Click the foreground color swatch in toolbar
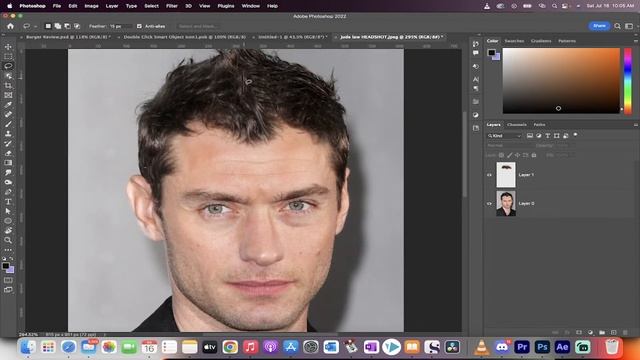 (5, 266)
